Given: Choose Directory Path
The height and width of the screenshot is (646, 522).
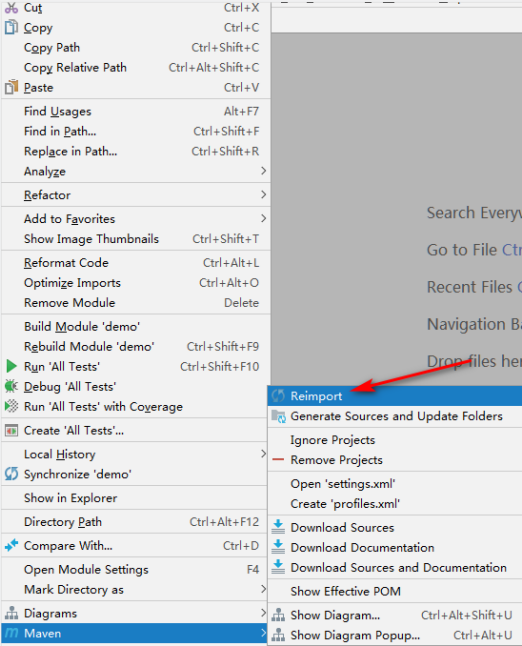Looking at the screenshot, I should point(136,522).
